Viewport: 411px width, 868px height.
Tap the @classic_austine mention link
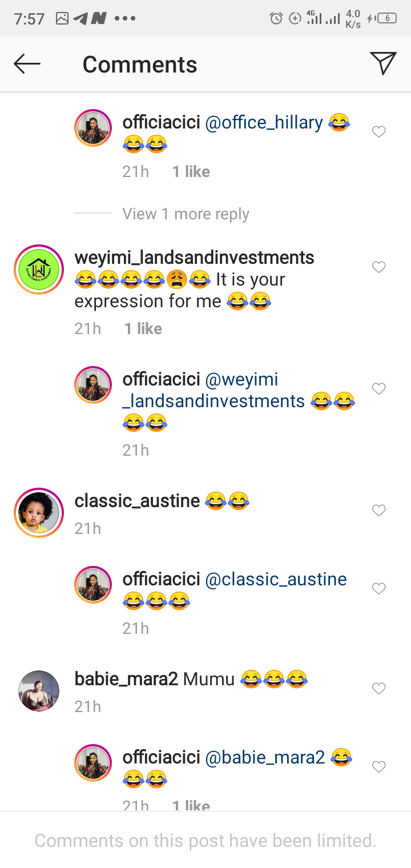tap(276, 579)
